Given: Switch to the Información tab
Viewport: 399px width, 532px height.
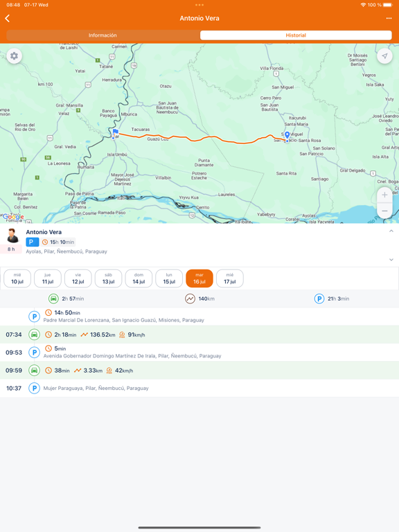Looking at the screenshot, I should (103, 35).
